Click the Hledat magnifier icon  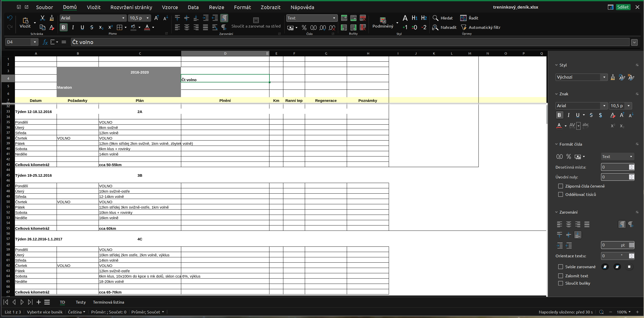435,18
